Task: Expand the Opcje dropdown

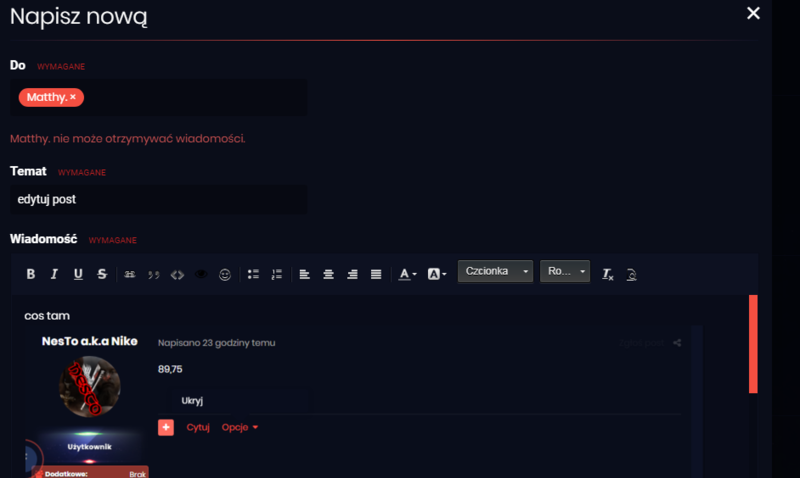Action: (240, 427)
